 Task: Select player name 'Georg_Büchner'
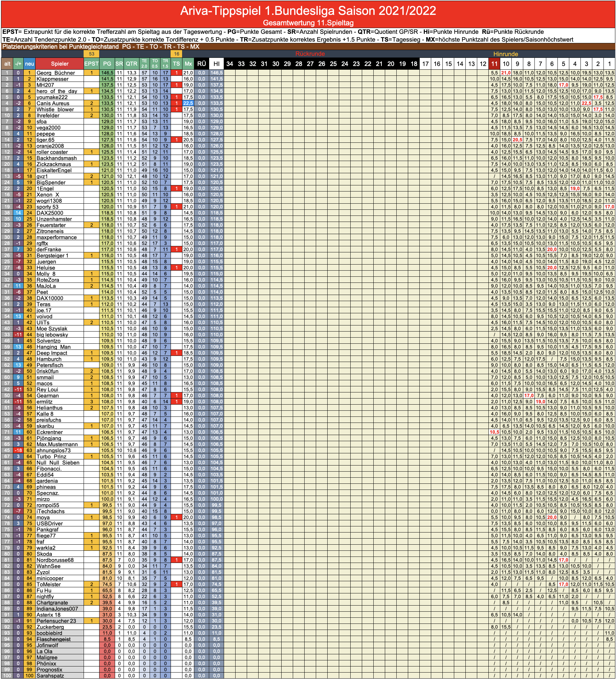coord(56,73)
